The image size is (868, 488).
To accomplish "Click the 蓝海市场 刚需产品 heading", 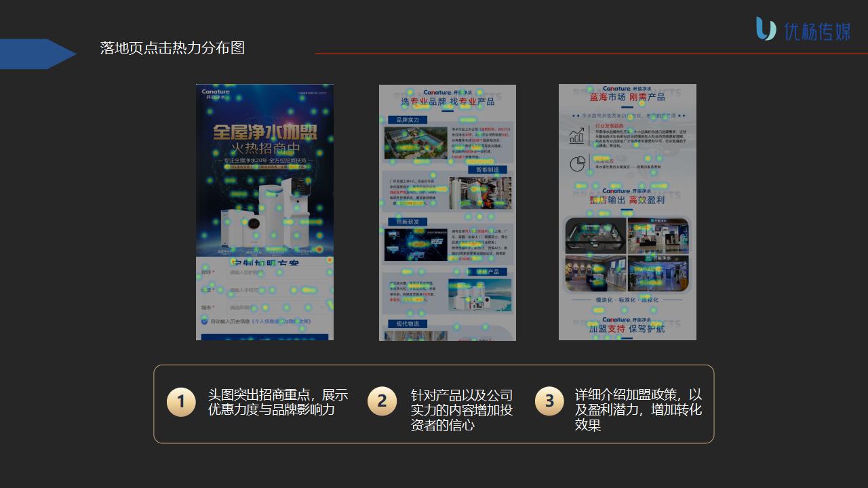I will click(627, 98).
